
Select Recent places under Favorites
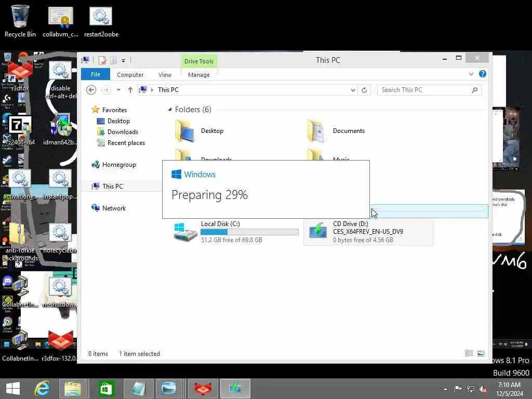pos(126,143)
